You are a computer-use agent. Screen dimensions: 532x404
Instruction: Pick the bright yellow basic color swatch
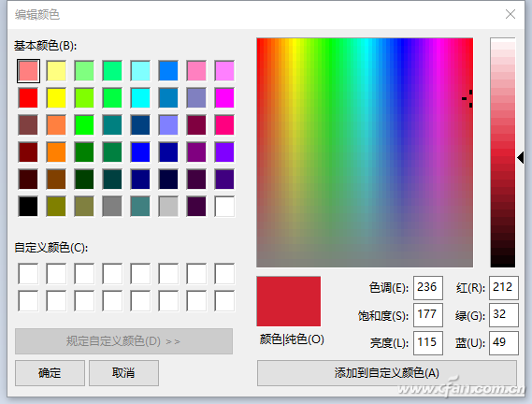click(56, 98)
